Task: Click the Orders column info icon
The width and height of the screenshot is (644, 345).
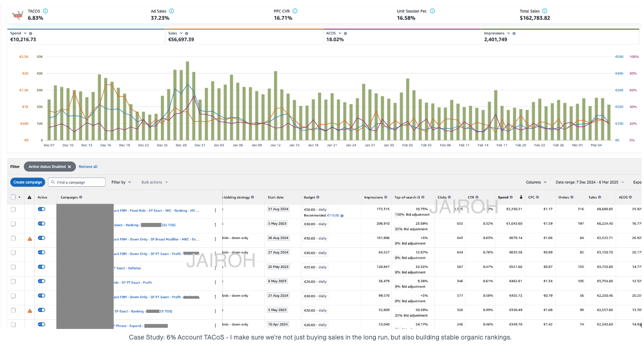Action: click(572, 197)
